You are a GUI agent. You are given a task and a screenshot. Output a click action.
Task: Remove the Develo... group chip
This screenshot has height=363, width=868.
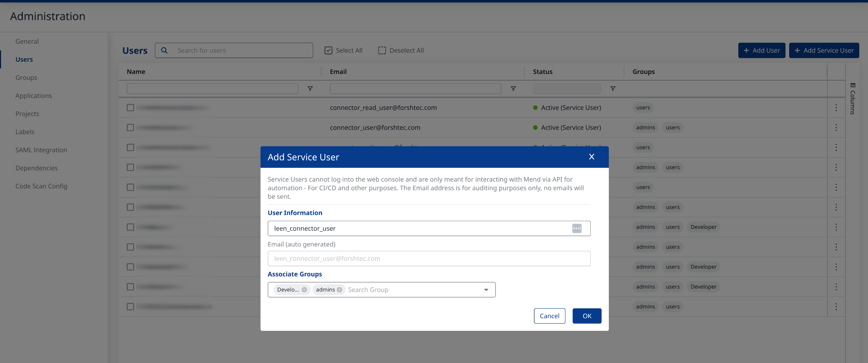coord(304,290)
